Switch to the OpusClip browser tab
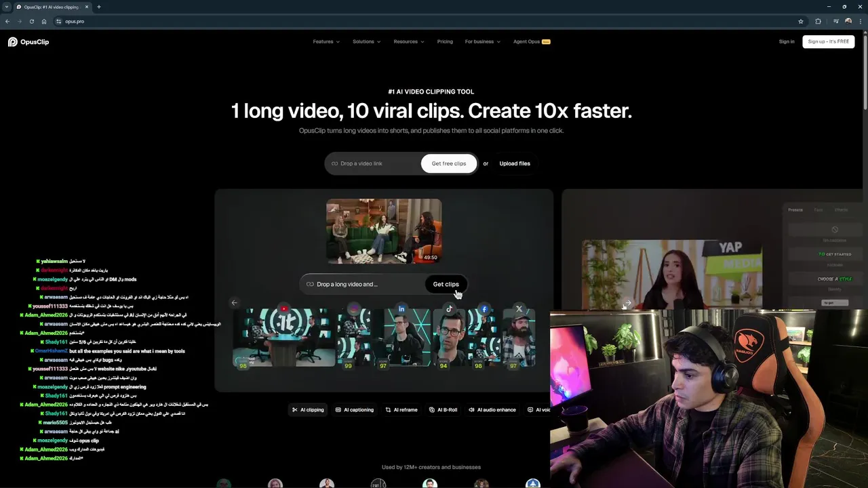This screenshot has height=488, width=868. pos(53,7)
